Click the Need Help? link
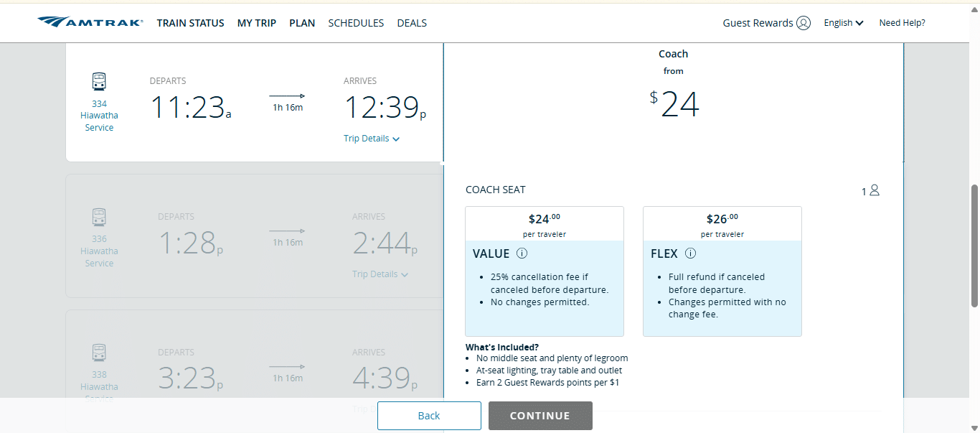Screen dimensions: 980x433 pyautogui.click(x=902, y=22)
